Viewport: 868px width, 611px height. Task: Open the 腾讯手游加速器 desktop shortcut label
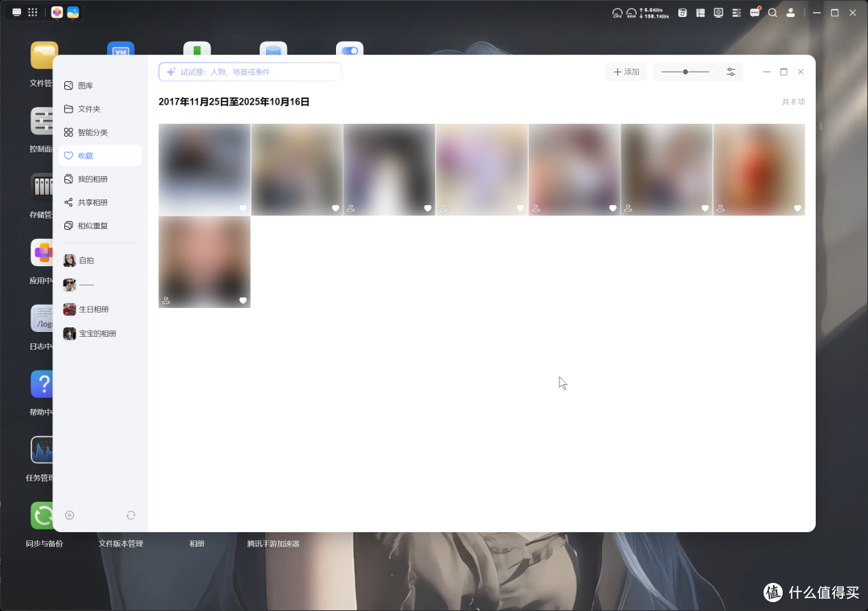click(x=273, y=543)
